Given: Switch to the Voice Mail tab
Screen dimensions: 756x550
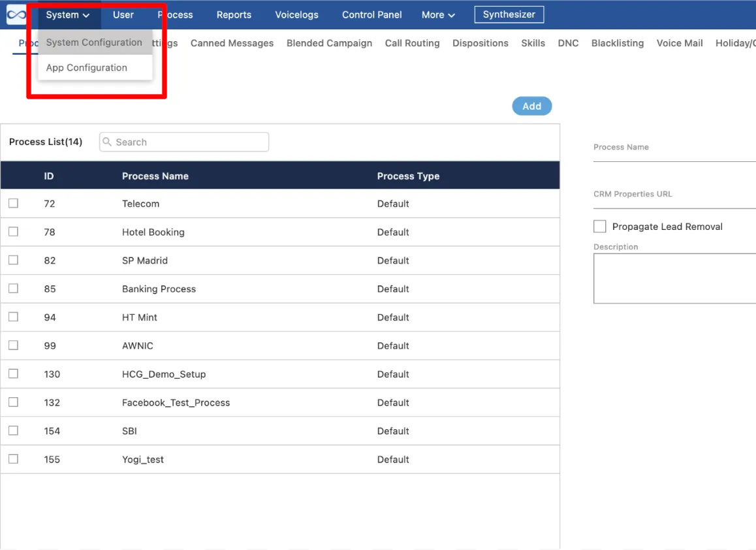Looking at the screenshot, I should (680, 43).
